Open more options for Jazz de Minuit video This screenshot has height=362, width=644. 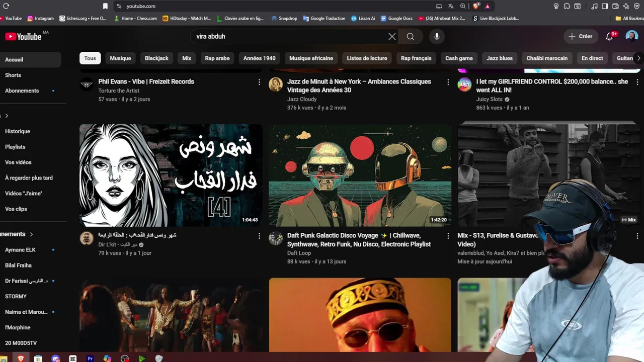pos(448,82)
